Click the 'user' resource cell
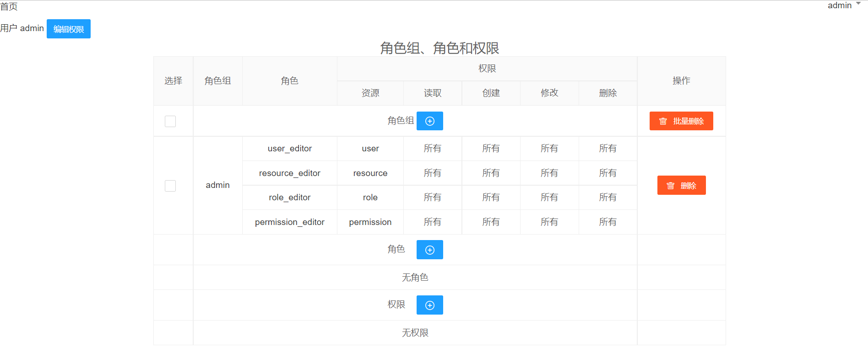 tap(370, 149)
